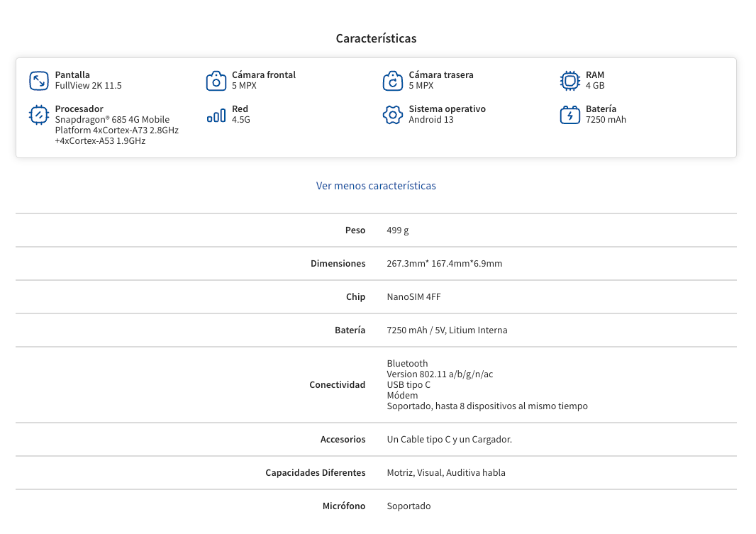Click the Capacidades Diferentes label

click(x=316, y=473)
